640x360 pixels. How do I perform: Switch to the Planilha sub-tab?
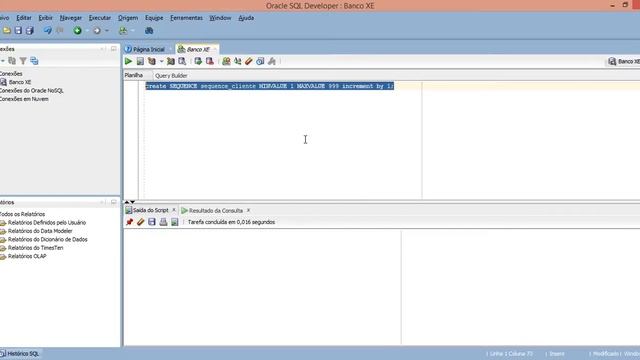[x=133, y=76]
